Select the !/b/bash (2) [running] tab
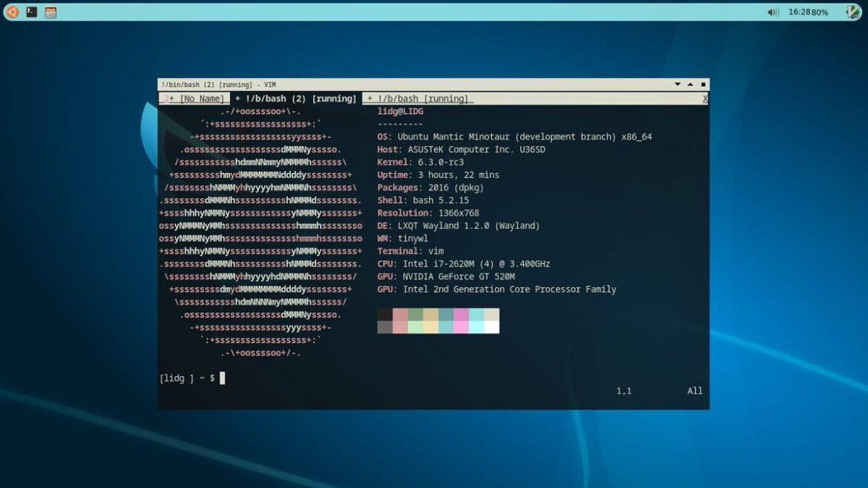Screen dimensions: 868x488 pyautogui.click(x=295, y=99)
